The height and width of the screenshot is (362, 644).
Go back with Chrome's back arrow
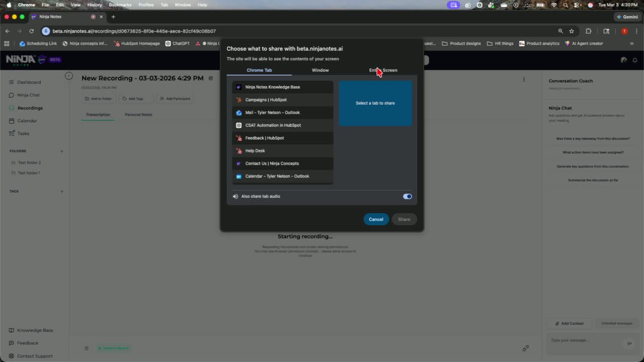7,31
